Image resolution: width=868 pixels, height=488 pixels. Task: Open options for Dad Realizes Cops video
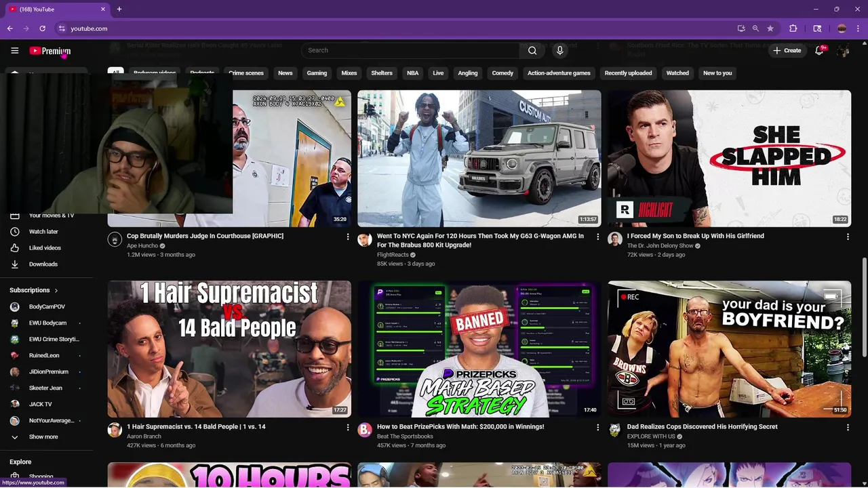pyautogui.click(x=847, y=428)
